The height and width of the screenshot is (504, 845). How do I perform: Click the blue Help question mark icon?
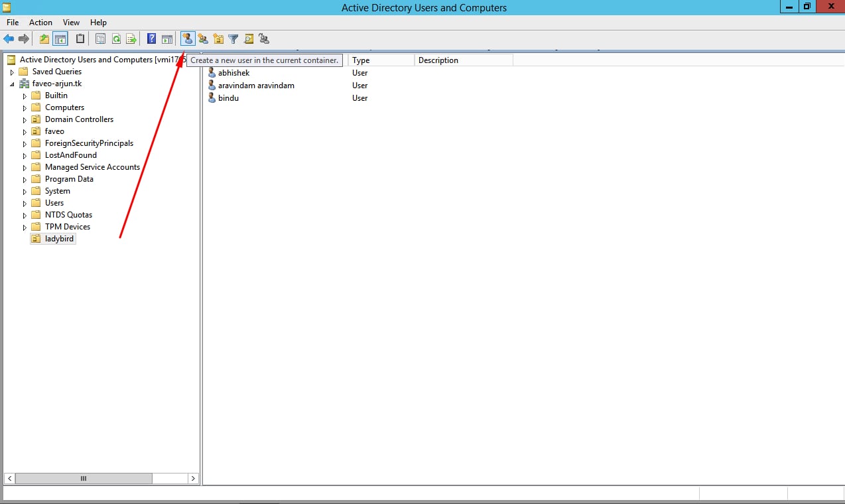tap(151, 39)
